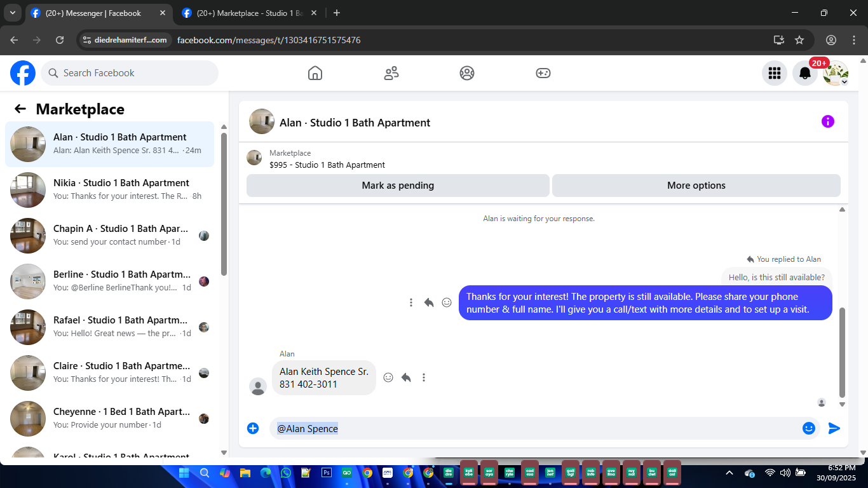868x488 pixels.
Task: Open a new browser tab
Action: (x=337, y=13)
